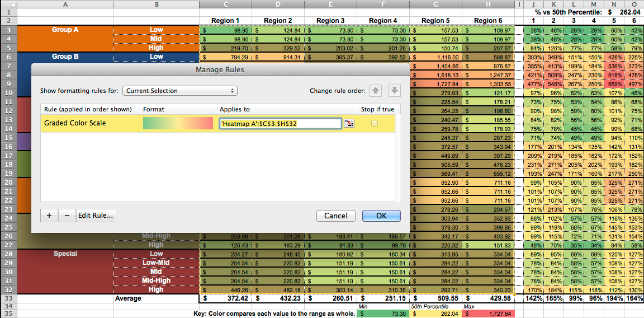The width and height of the screenshot is (644, 318).
Task: Click the 659% cell
Action: pos(614,84)
